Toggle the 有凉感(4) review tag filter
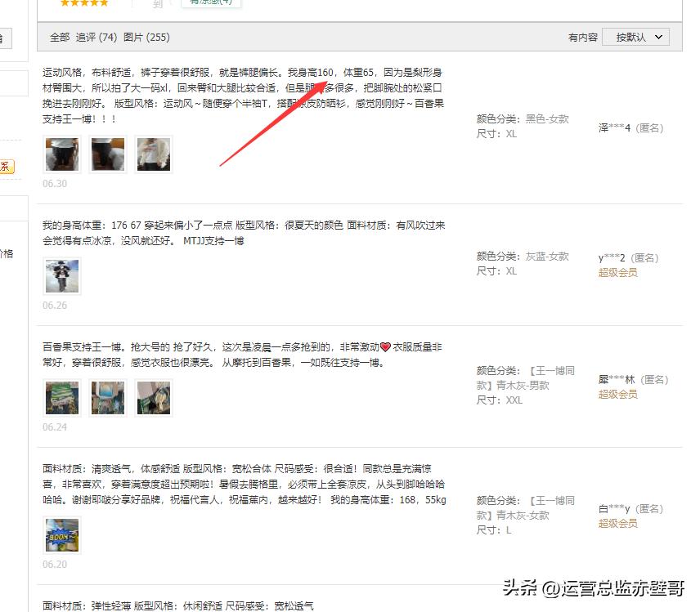The height and width of the screenshot is (612, 700). pos(213,3)
